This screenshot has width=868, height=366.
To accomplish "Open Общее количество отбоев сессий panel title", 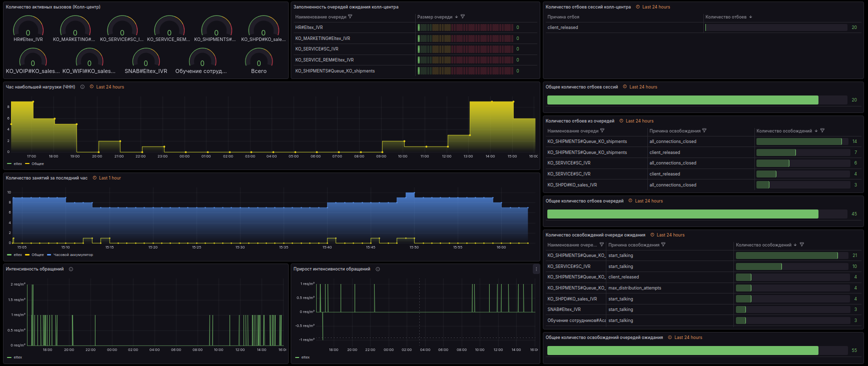I will coord(581,87).
